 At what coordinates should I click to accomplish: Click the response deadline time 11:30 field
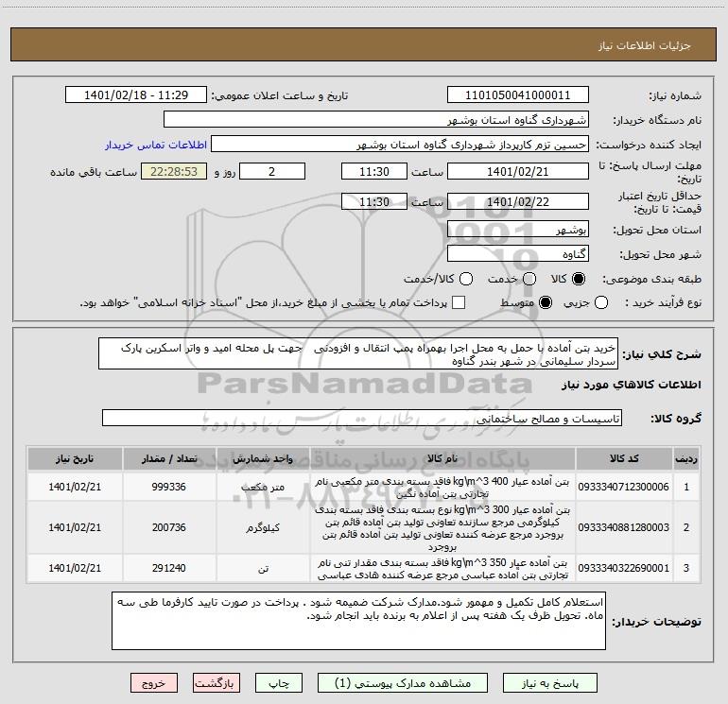tap(374, 171)
